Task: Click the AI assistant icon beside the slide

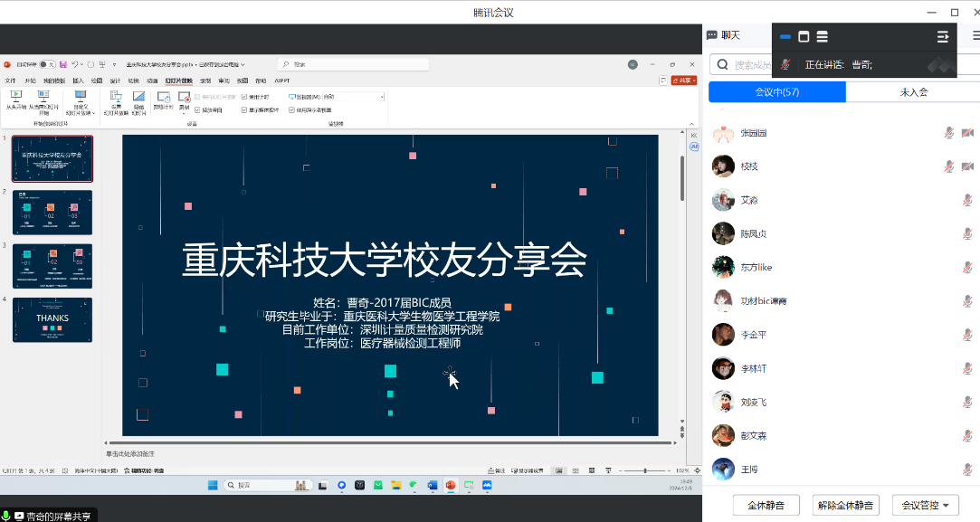Action: click(694, 147)
